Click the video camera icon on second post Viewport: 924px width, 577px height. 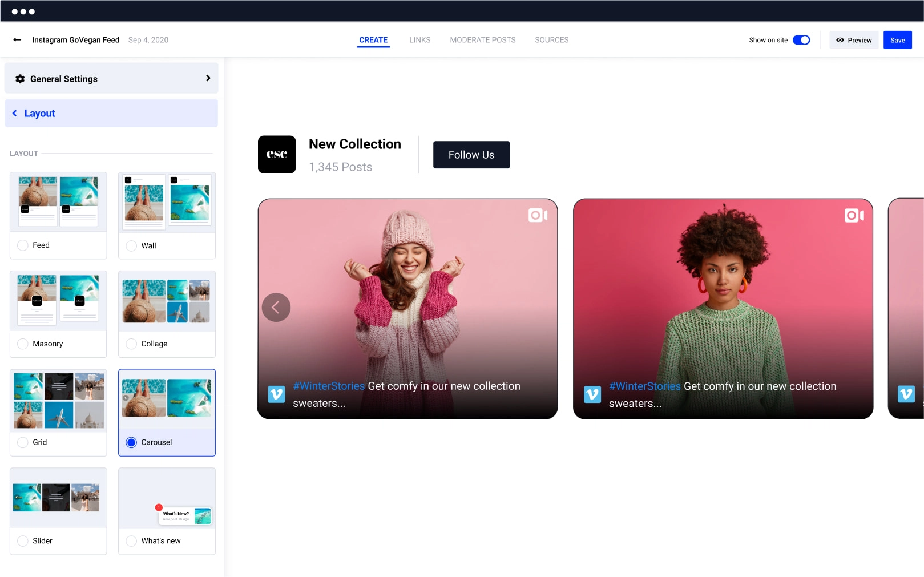pos(853,215)
